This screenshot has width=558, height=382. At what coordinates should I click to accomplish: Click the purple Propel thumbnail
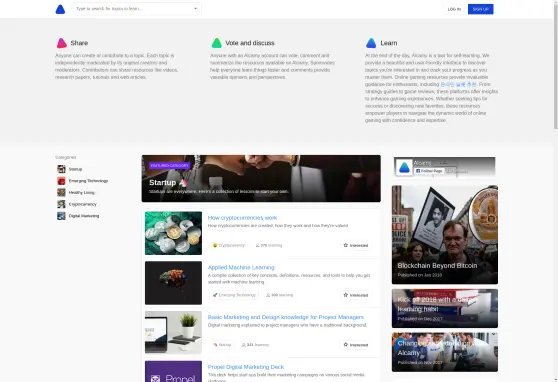[173, 371]
